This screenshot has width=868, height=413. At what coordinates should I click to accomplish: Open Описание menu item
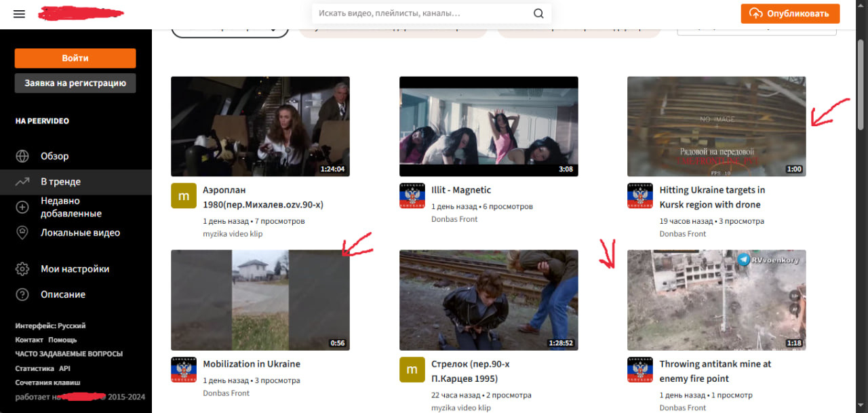pyautogui.click(x=76, y=294)
